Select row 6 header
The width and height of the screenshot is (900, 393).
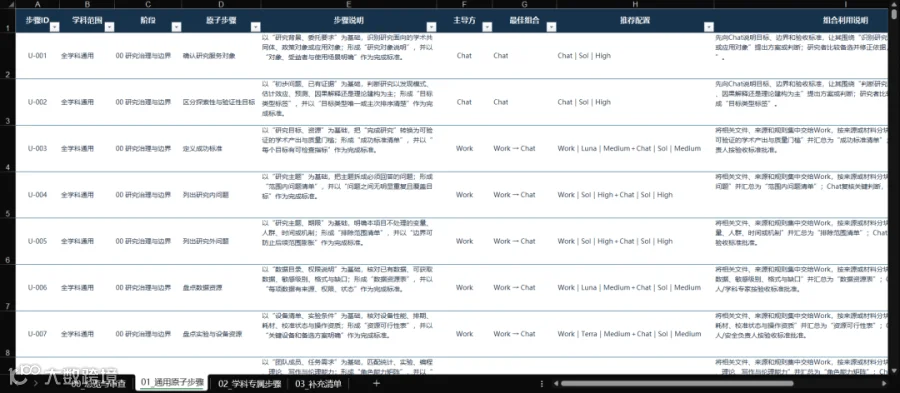coord(7,242)
